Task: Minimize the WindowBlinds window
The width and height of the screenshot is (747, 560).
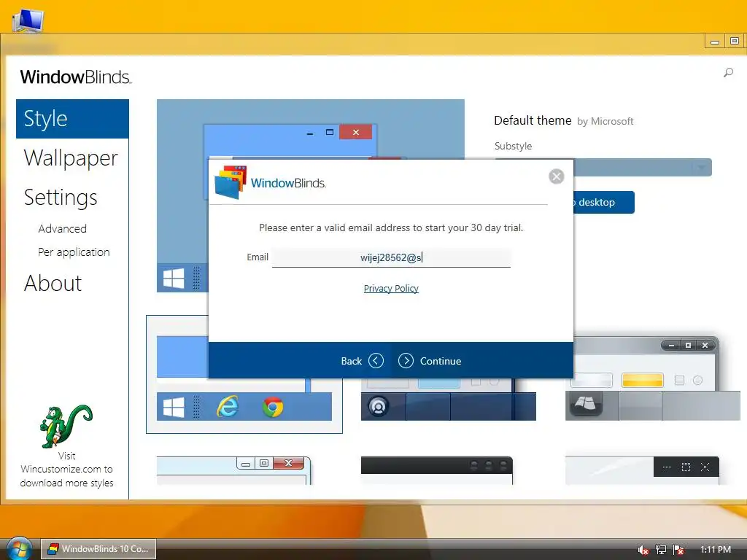Action: (715, 42)
